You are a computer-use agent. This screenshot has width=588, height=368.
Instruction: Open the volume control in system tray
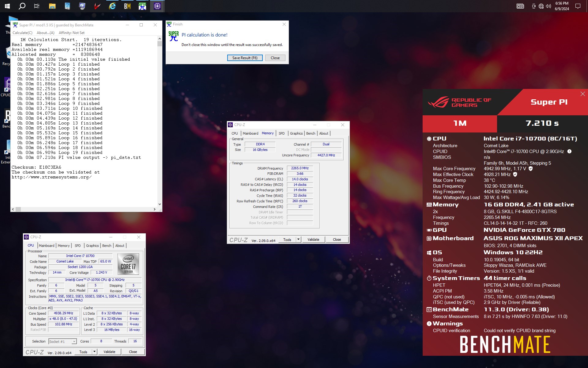[x=548, y=6]
